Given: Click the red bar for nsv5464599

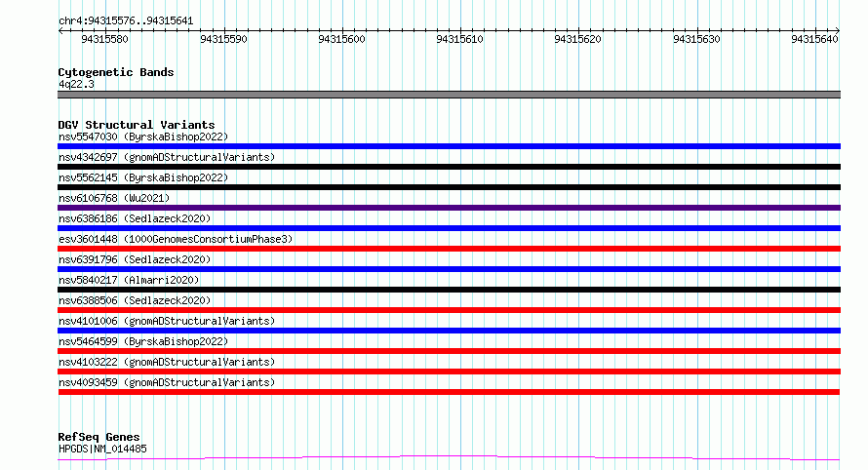Looking at the screenshot, I should [449, 351].
